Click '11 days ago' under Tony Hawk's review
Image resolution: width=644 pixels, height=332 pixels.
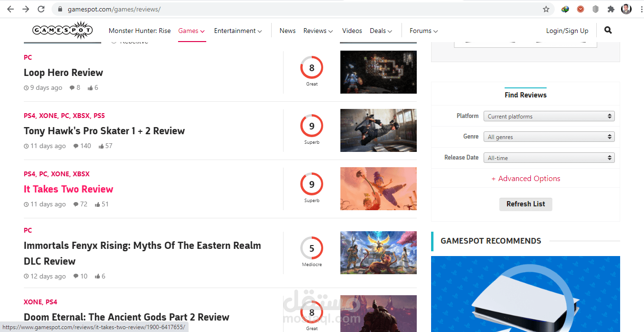click(48, 146)
